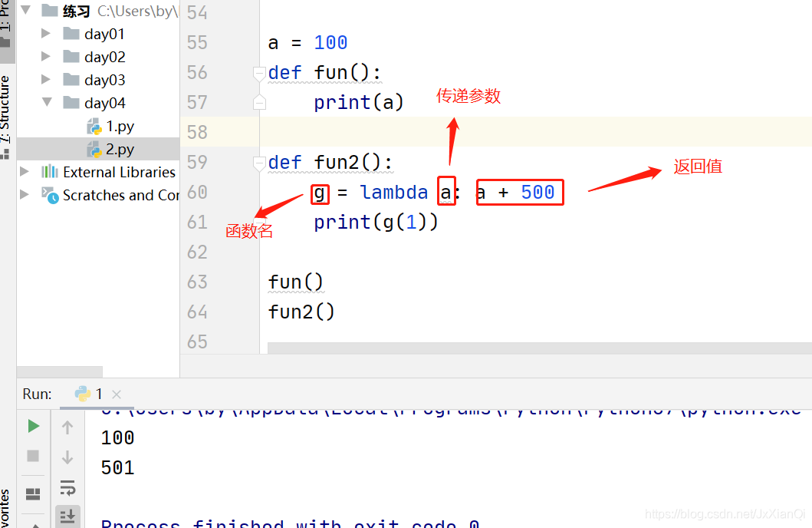Click the number 500 in lambda expression
The image size is (812, 528).
point(537,192)
